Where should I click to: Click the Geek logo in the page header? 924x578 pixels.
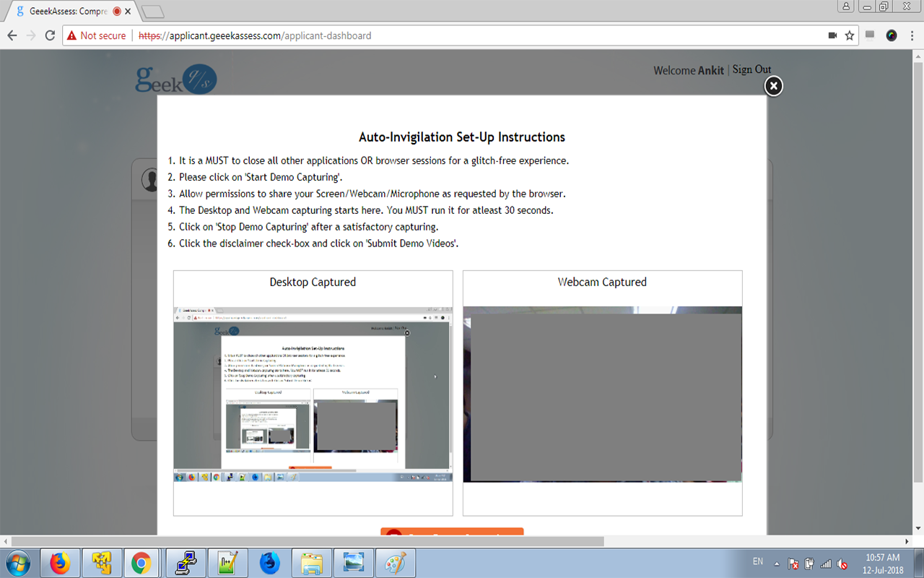coord(175,79)
